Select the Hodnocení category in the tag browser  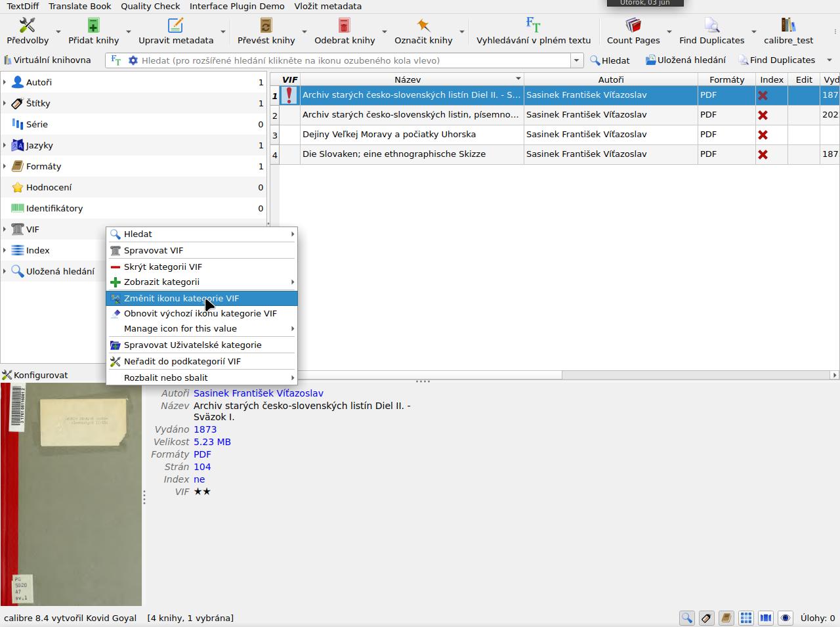coord(134,187)
